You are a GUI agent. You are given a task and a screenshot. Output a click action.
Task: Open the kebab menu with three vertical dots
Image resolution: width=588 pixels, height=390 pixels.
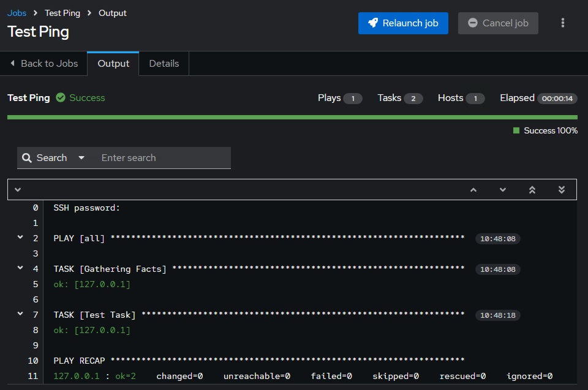[562, 23]
